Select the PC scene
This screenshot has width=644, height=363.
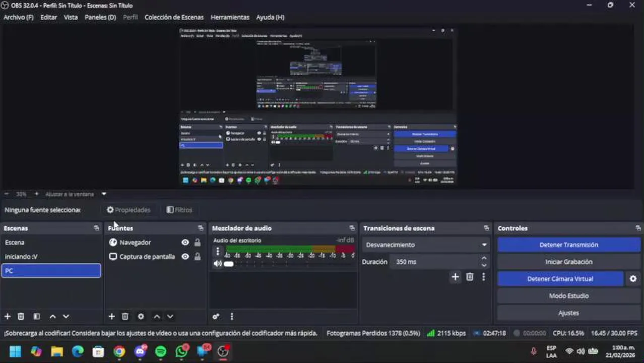click(x=51, y=271)
